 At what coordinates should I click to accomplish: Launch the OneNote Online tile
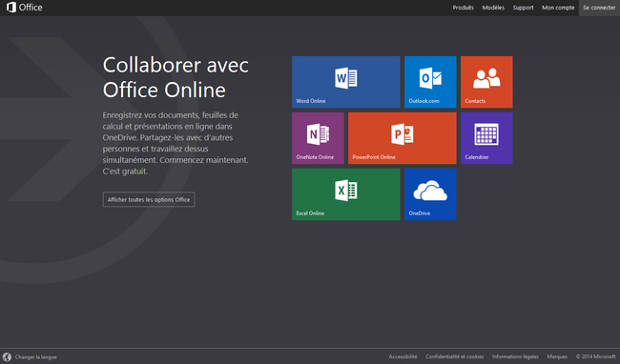tap(318, 138)
